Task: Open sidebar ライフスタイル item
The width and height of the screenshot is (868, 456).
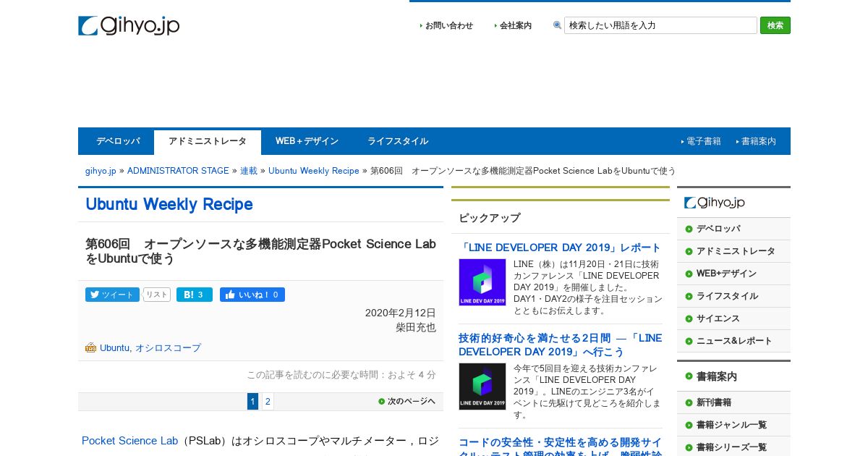Action: pos(733,296)
